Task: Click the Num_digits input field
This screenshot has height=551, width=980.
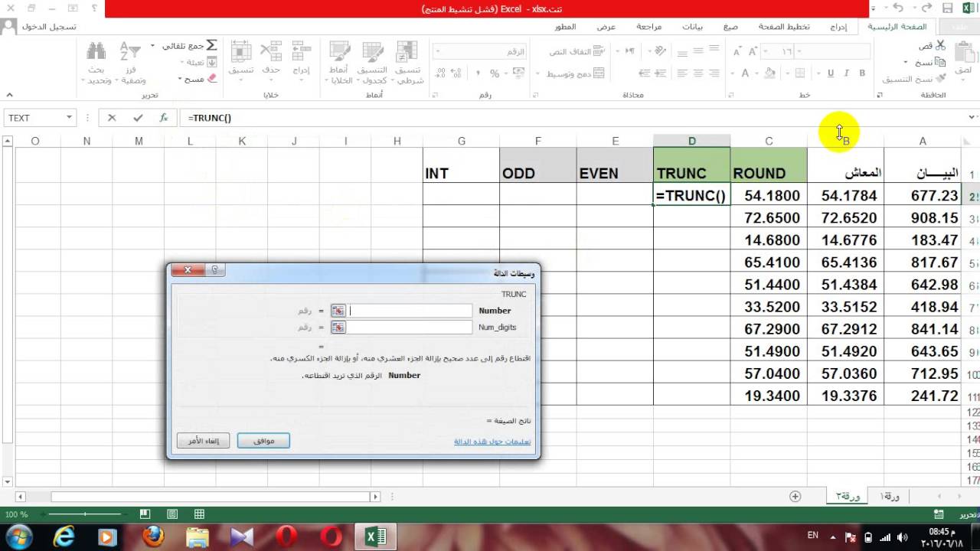Action: point(410,328)
